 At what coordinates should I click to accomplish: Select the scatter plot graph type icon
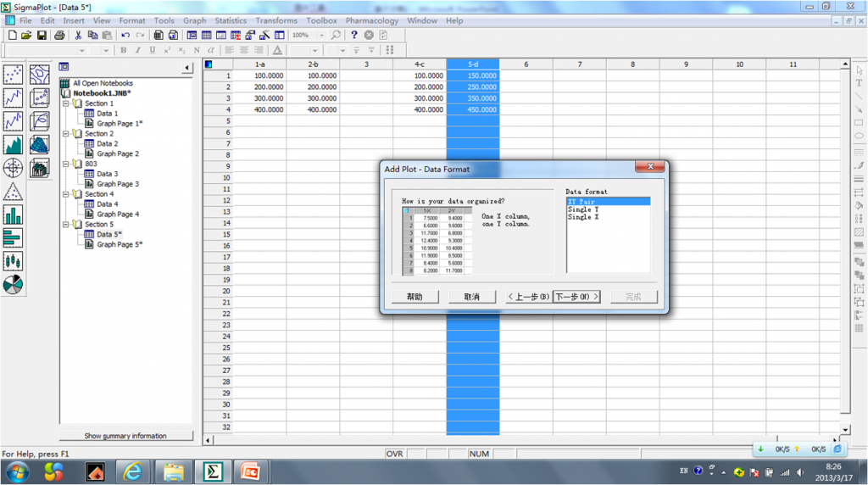pos(13,74)
